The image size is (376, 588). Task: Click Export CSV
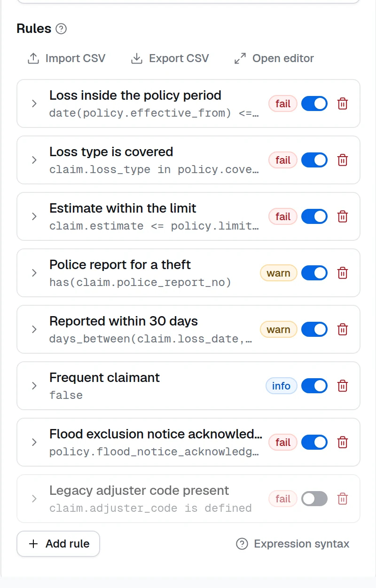tap(170, 58)
